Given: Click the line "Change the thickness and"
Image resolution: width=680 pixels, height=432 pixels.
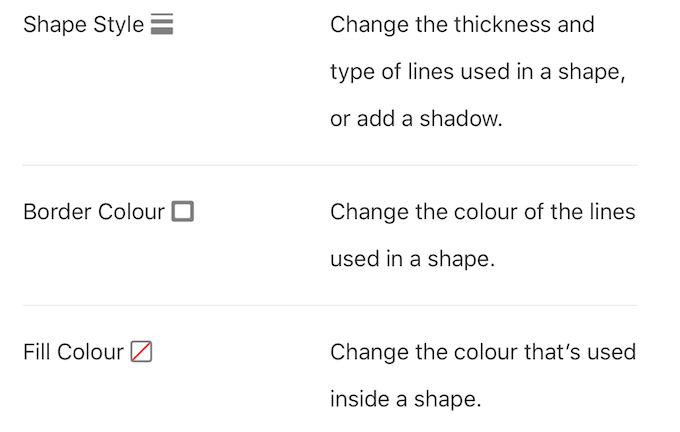Looking at the screenshot, I should pos(462,25).
